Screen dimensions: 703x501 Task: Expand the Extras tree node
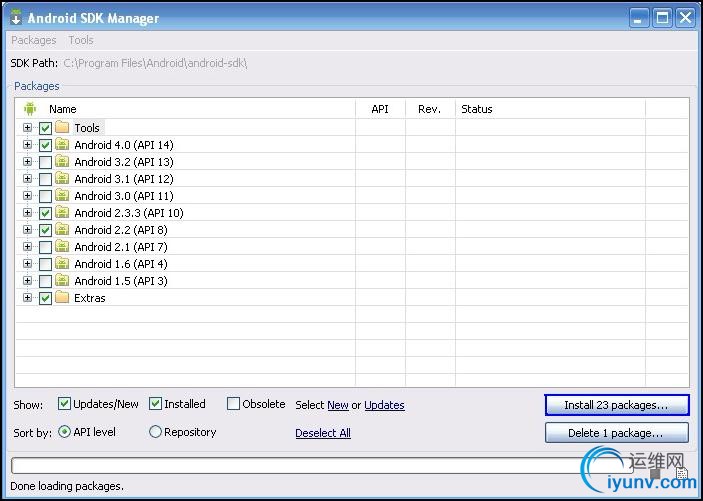tap(27, 298)
